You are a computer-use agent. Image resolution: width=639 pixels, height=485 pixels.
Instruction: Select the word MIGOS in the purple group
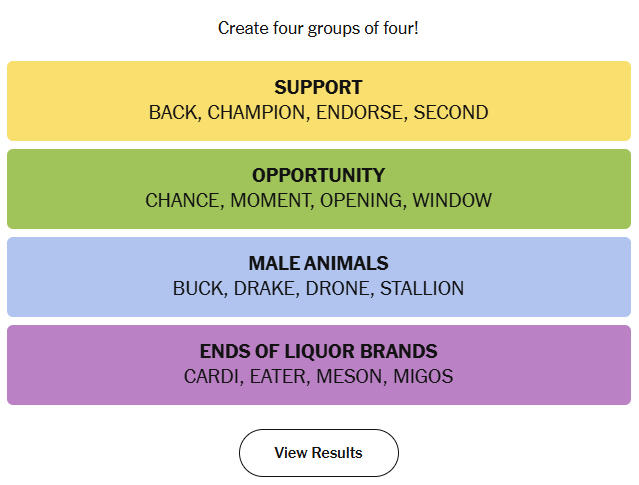pyautogui.click(x=423, y=377)
